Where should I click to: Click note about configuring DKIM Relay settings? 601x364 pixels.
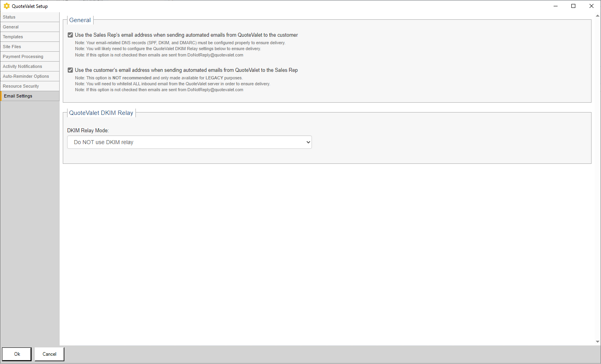168,49
